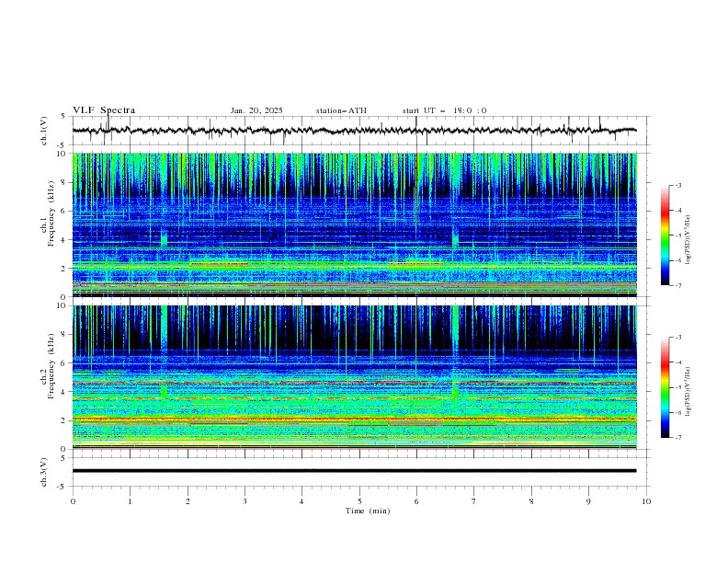Click the "-3" tick on ch.1 color bar
This screenshot has width=728, height=563.
678,185
